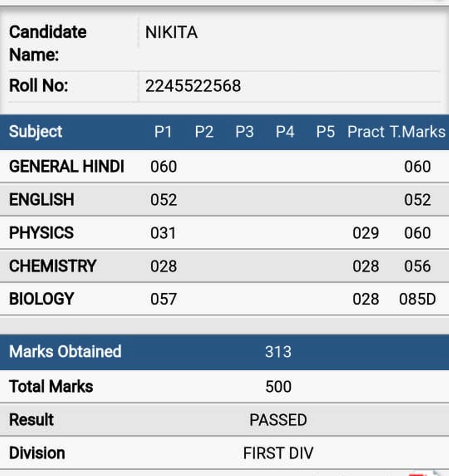The image size is (449, 476).
Task: Click the Total Marks value 500
Action: click(x=278, y=387)
